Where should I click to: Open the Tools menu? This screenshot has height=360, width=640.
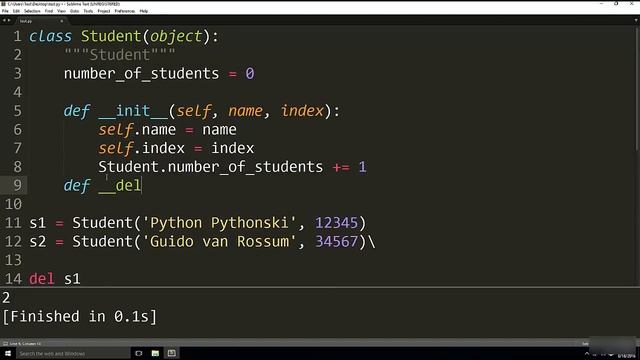click(88, 11)
